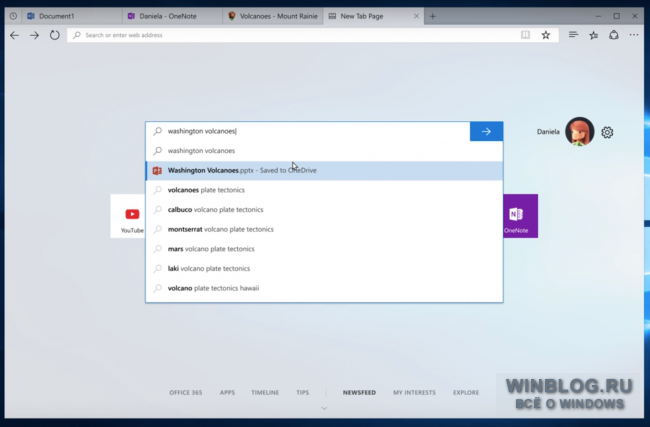Select 'laki volcano plate tectonics' suggestion
This screenshot has height=427, width=650.
[x=324, y=268]
